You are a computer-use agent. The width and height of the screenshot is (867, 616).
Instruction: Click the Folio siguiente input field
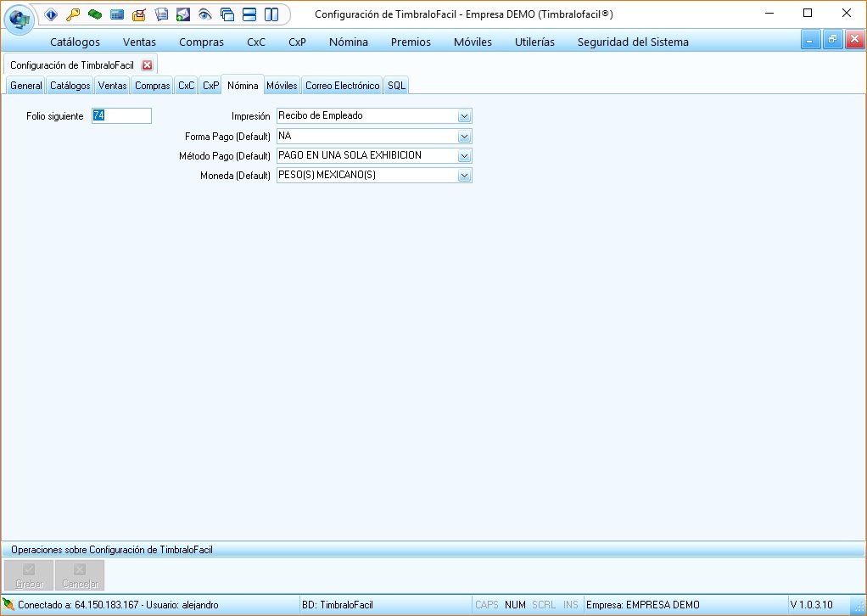(121, 115)
